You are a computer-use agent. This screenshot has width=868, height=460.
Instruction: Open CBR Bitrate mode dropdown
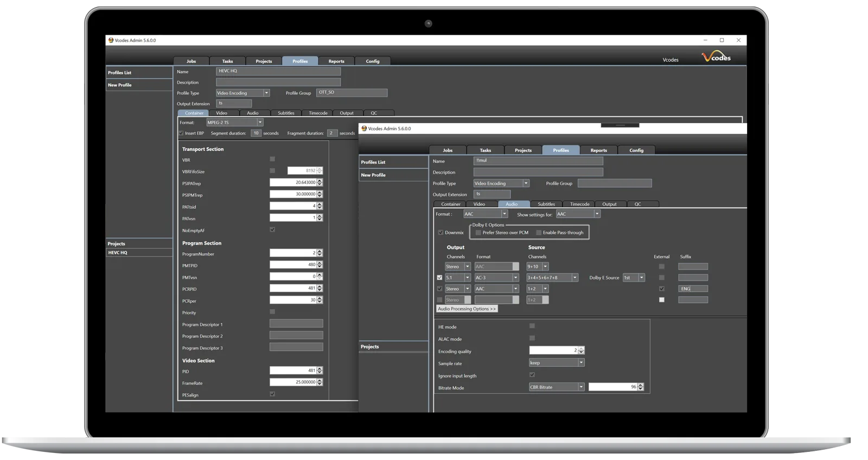point(557,387)
